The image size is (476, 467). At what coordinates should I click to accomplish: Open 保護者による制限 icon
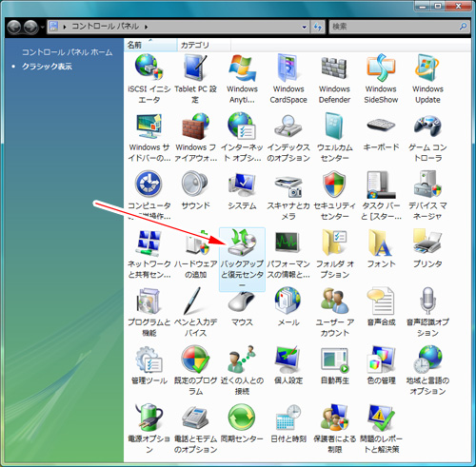[x=334, y=418]
